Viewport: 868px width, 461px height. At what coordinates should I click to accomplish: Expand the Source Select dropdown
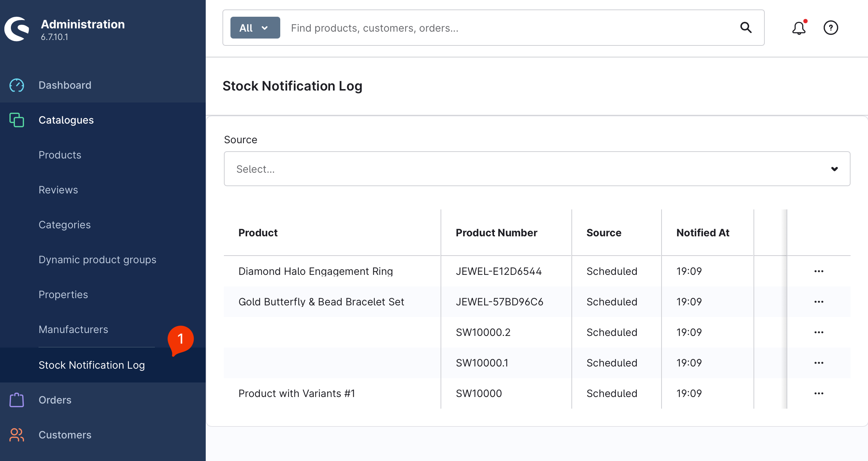pos(537,169)
